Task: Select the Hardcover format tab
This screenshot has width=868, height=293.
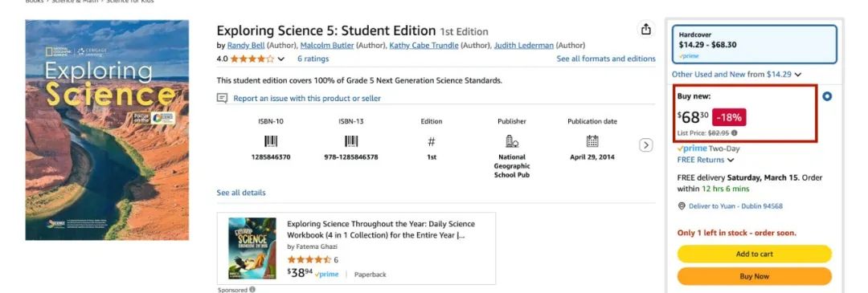Action: click(755, 44)
